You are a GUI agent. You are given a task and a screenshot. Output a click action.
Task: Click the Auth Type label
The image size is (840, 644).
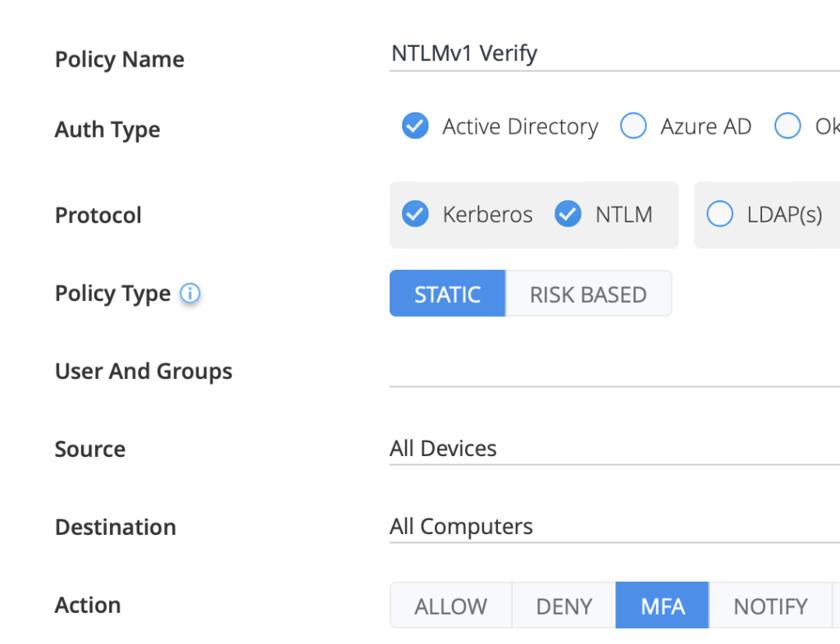tap(107, 130)
